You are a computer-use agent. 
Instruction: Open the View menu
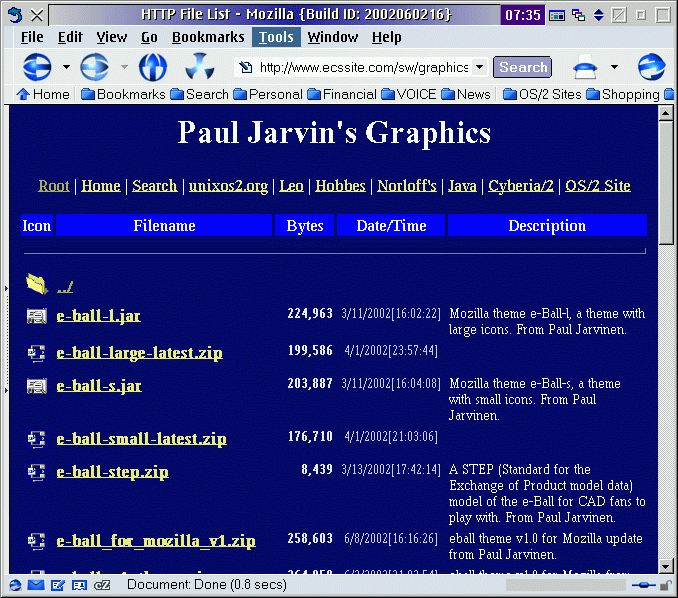[x=112, y=37]
